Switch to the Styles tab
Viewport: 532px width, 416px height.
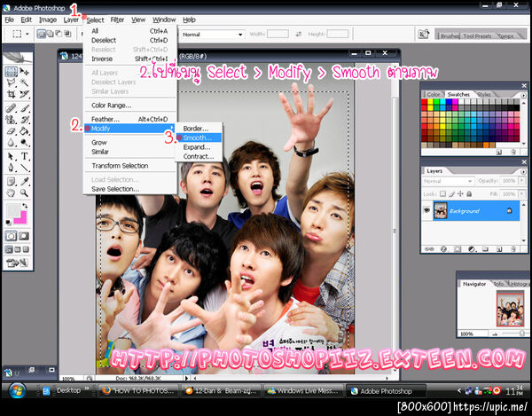click(x=484, y=94)
